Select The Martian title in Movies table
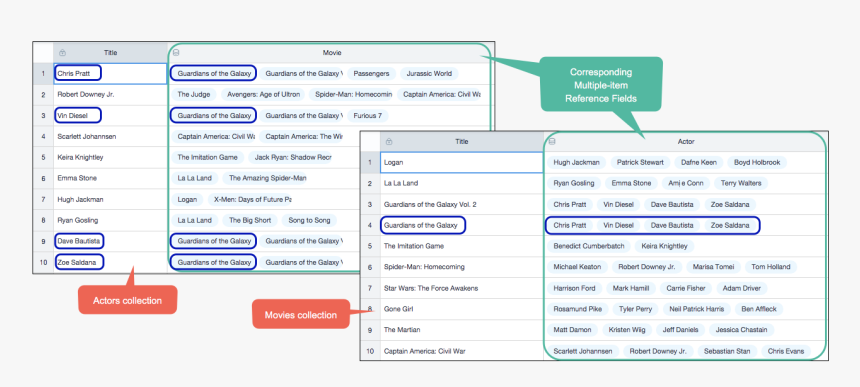The height and width of the screenshot is (387, 860). (401, 330)
